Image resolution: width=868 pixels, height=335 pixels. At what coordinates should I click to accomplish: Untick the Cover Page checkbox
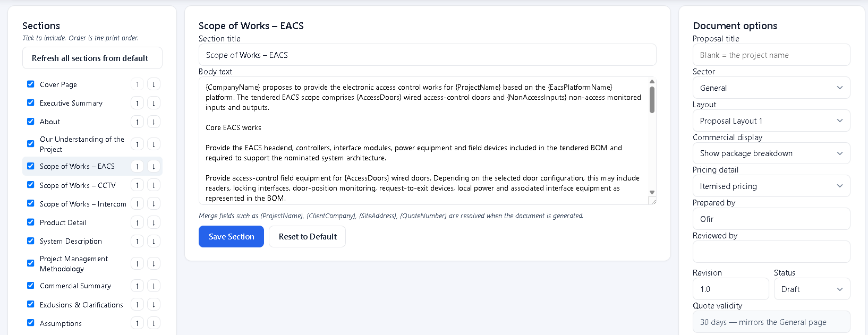(31, 84)
